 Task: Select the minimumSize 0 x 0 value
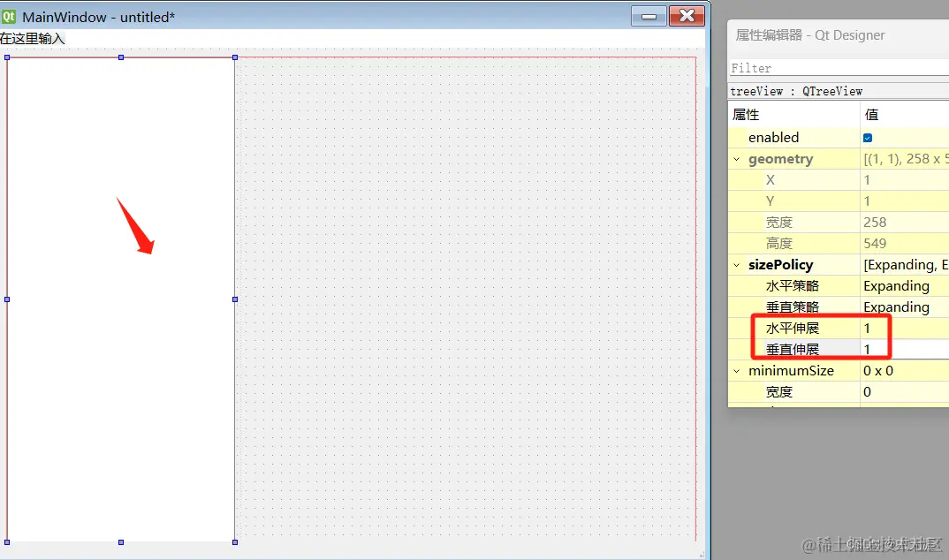(905, 371)
